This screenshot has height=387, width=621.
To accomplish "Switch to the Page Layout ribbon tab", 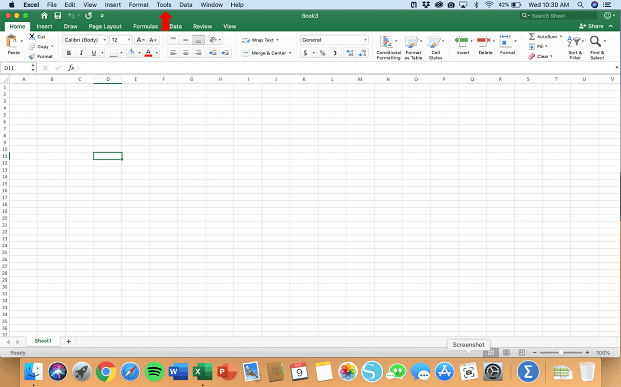I will [105, 26].
